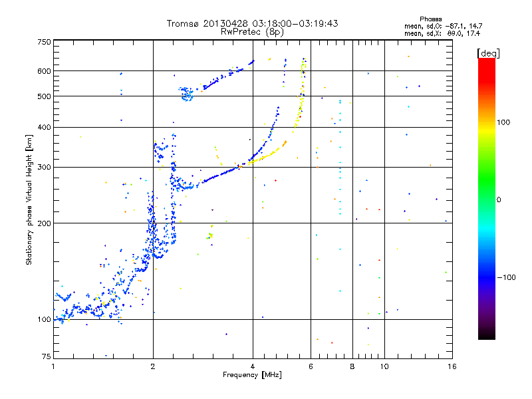The height and width of the screenshot is (399, 532).
Task: Click the x-axis '6' tick label
Action: [311, 366]
